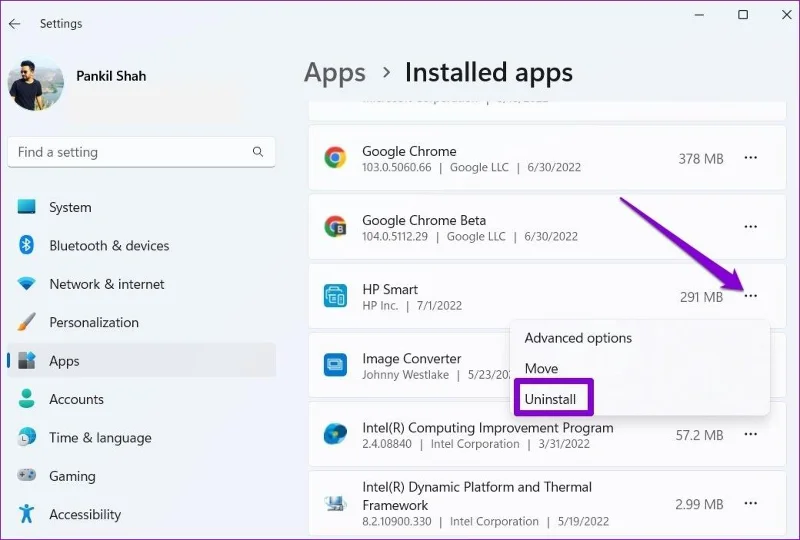Open more options for Intel Dynamic Platform Framework
Image resolution: width=800 pixels, height=540 pixels.
pos(751,503)
